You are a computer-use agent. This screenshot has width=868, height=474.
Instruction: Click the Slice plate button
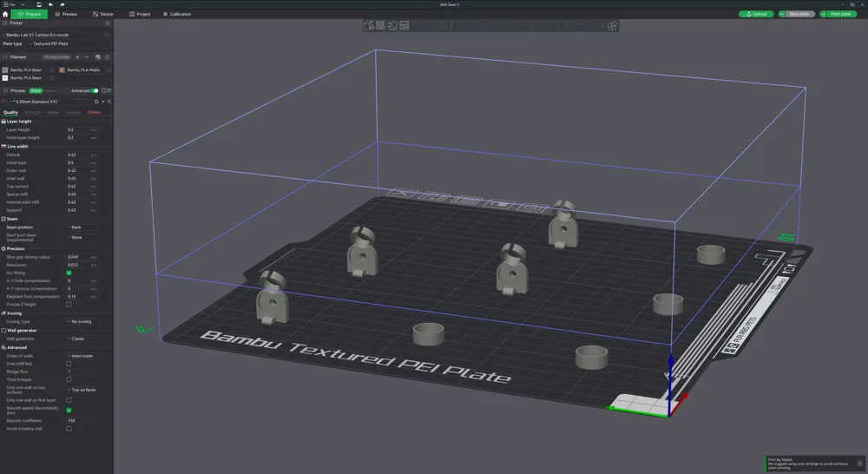799,14
